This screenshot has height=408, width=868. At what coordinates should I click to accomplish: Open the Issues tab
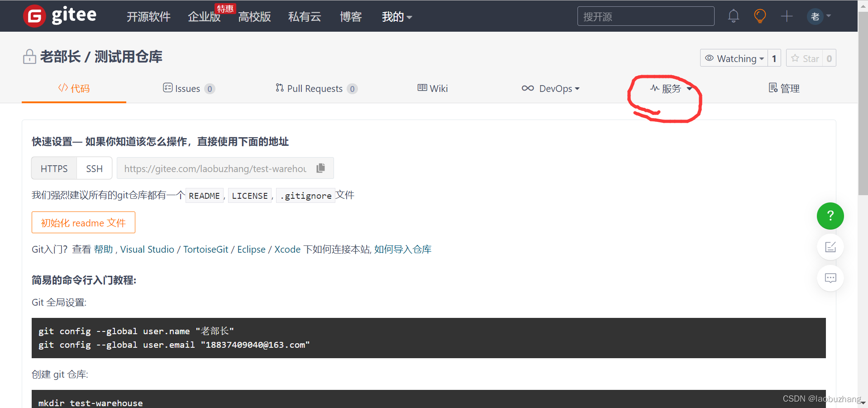(x=189, y=88)
